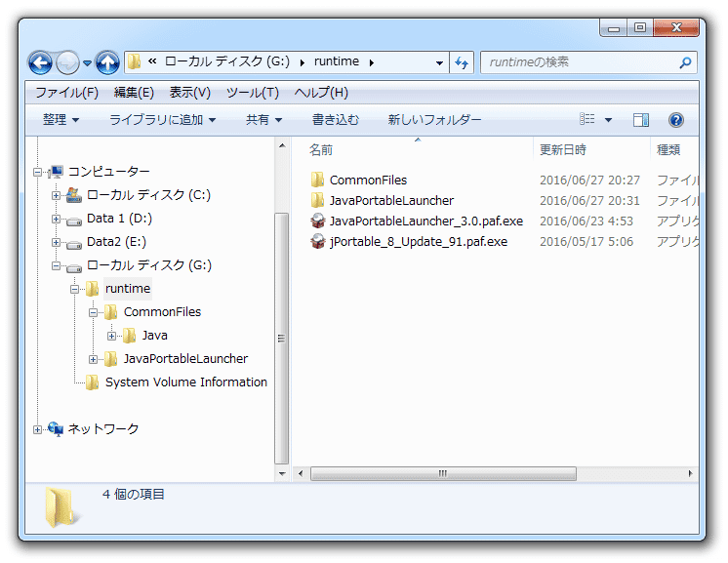Select runtime folder in tree

tap(128, 289)
